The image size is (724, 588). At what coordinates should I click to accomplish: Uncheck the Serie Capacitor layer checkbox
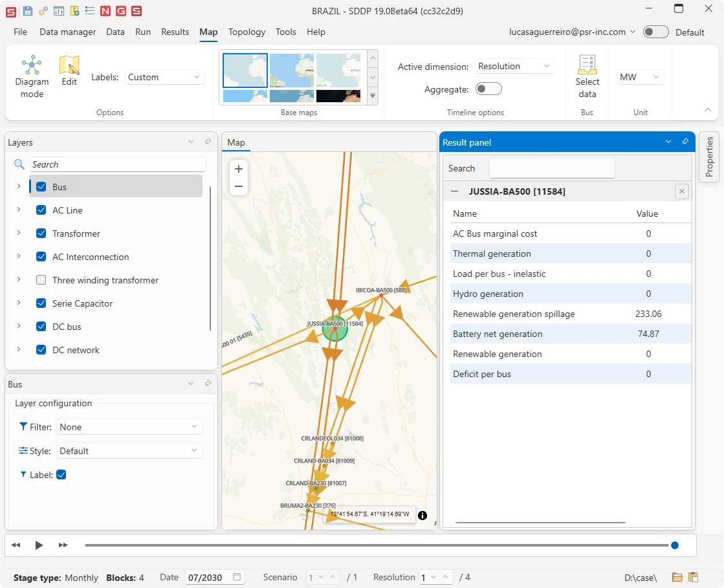tap(41, 303)
